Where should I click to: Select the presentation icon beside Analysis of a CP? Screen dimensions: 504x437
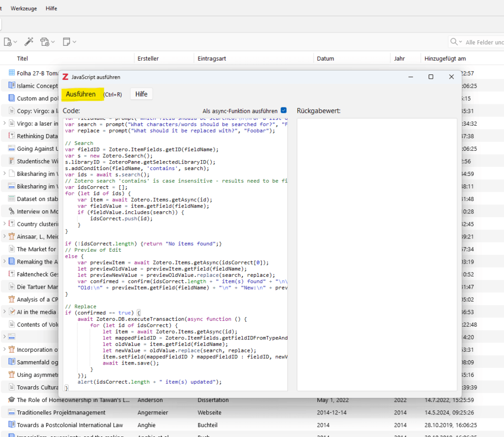[x=11, y=299]
